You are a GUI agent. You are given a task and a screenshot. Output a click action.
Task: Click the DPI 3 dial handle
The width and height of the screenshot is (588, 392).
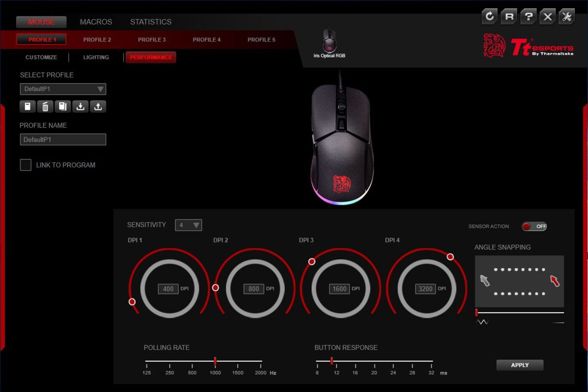(312, 262)
